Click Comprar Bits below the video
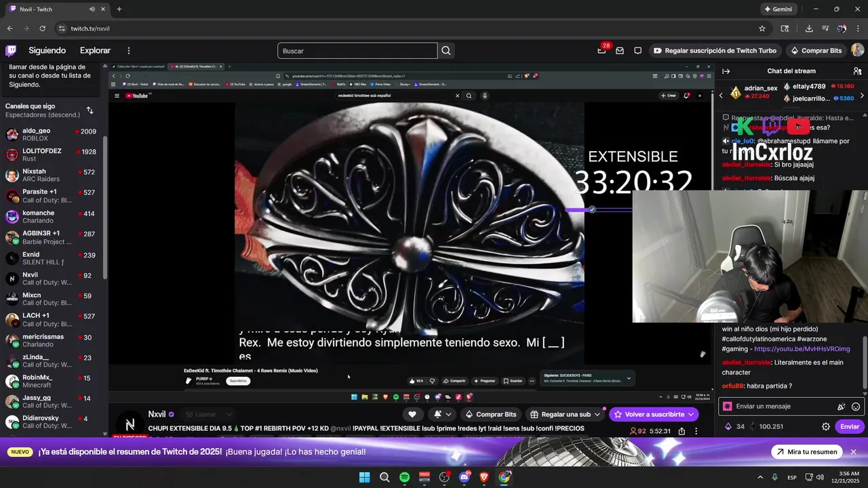 pos(490,414)
